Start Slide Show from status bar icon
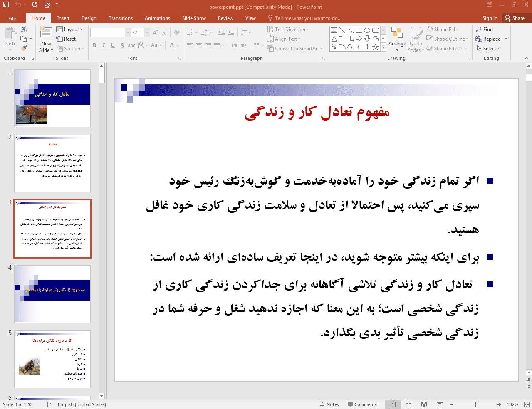 [x=440, y=404]
